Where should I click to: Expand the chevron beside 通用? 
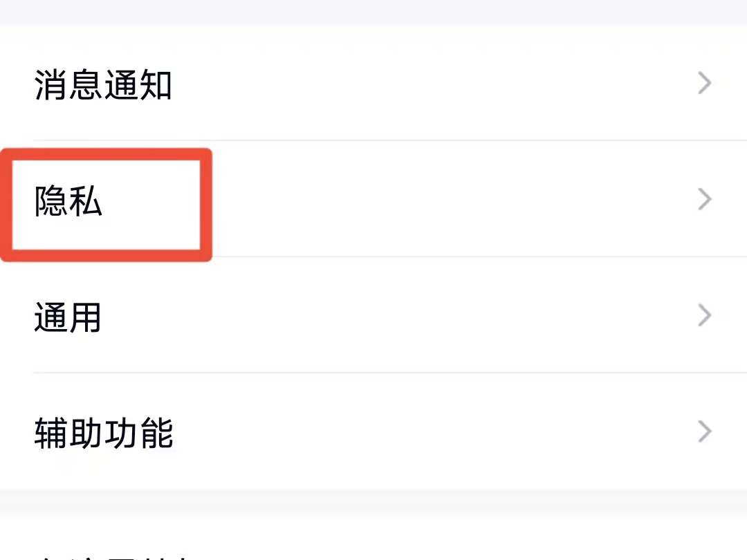tap(705, 315)
